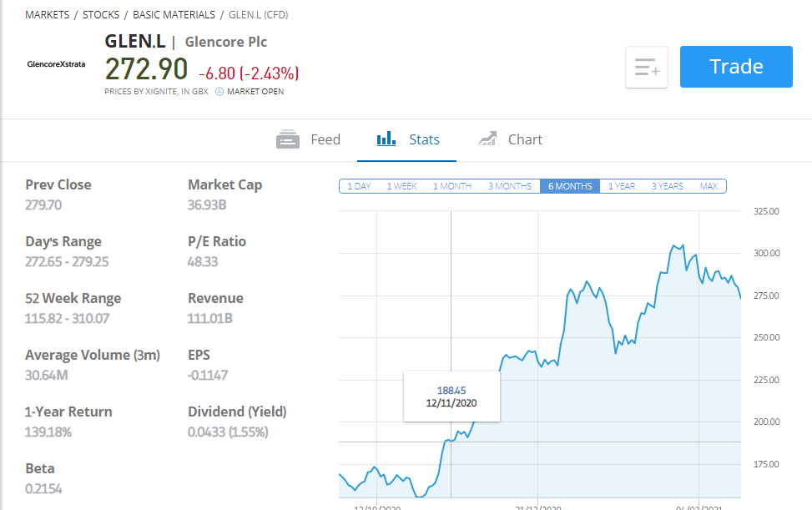Click the 225.00 axis label on chart
Image resolution: width=812 pixels, height=510 pixels.
point(766,380)
